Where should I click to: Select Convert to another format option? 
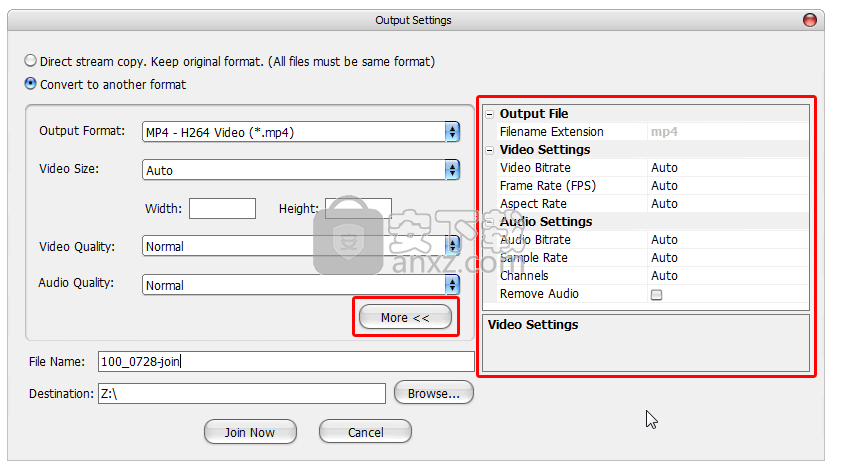coord(31,84)
